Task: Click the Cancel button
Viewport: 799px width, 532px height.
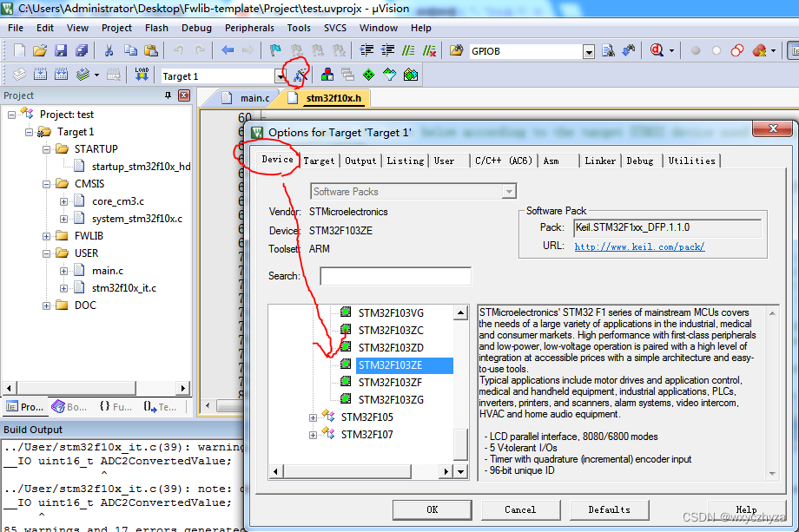Action: point(520,509)
